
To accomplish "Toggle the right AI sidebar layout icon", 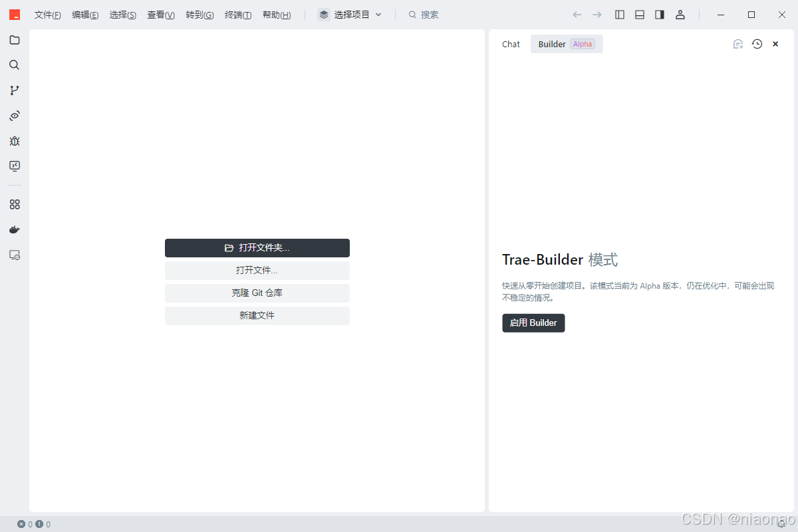I will pyautogui.click(x=660, y=15).
